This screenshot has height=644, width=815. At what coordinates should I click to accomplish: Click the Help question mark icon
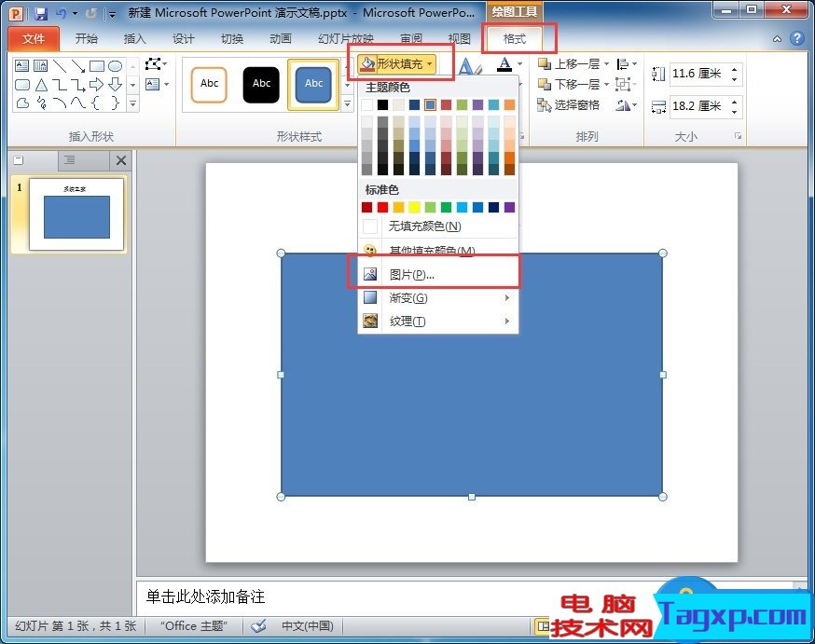click(x=796, y=39)
